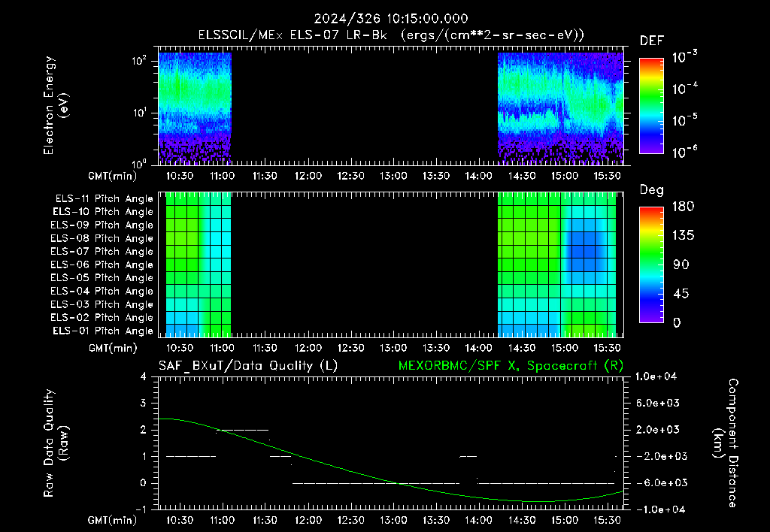Image resolution: width=770 pixels, height=532 pixels.
Task: Click the 10^-6 value on DEF scale
Action: point(684,152)
